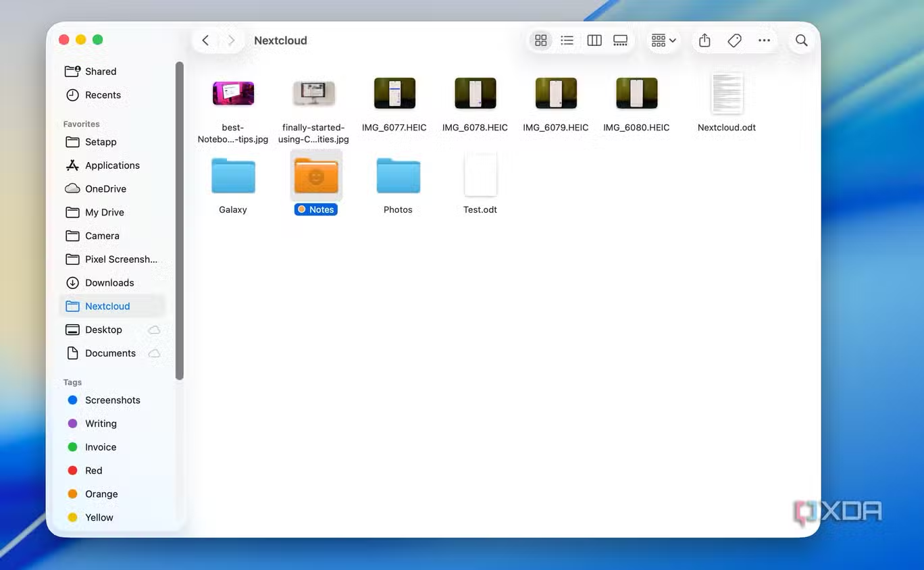Switch to list view
Screen dimensions: 924x570
click(567, 41)
